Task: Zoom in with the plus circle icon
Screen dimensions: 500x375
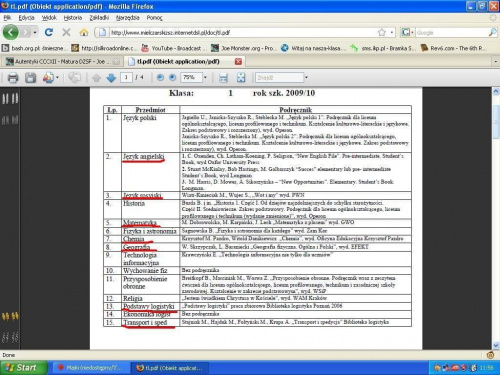Action: 172,77
